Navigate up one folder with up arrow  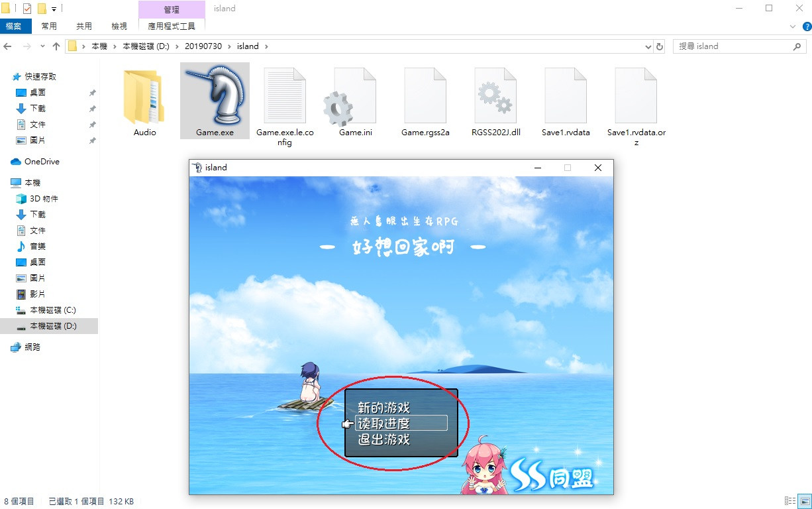[x=56, y=46]
